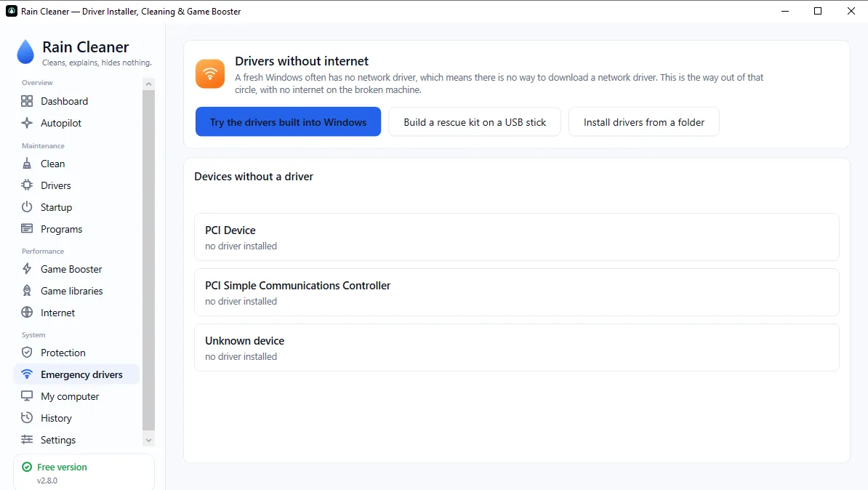This screenshot has width=868, height=490.
Task: Build a rescue kit on a USB stick
Action: point(475,122)
